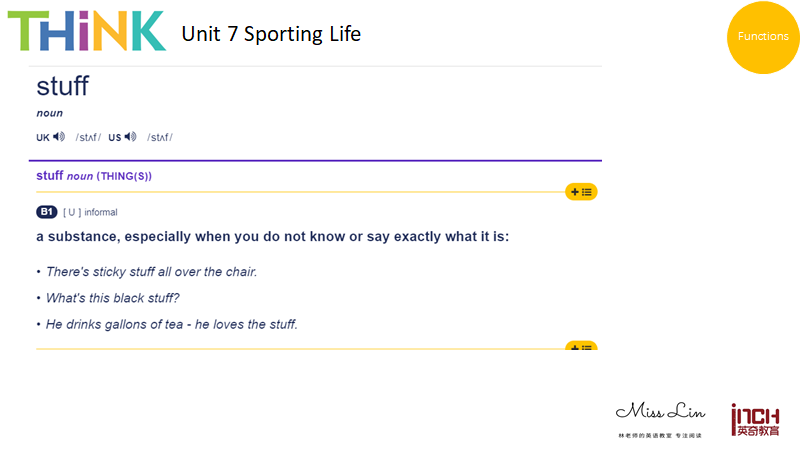Click the stuff headword title

click(63, 86)
